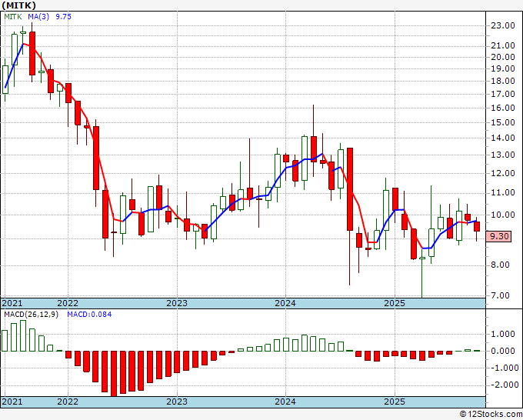Viewport: 523px width, 420px height.
Task: Click the tallest green MACD bar in 2021
Action: pyautogui.click(x=23, y=335)
